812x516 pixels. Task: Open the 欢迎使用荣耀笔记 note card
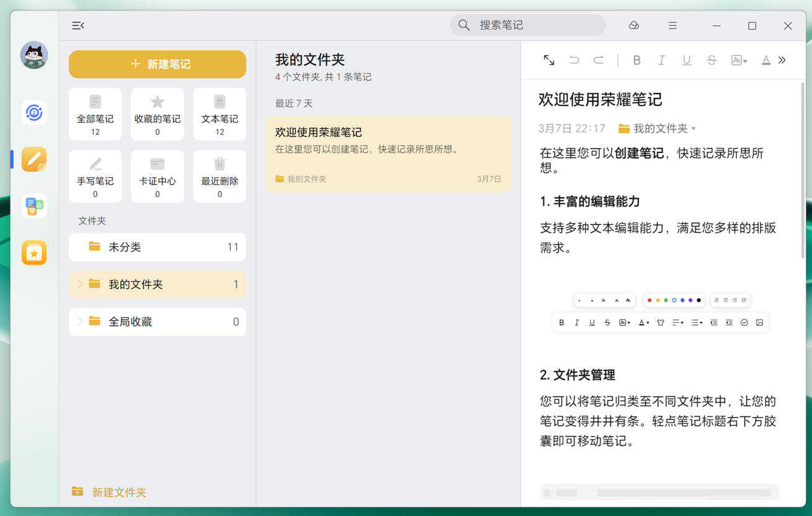coord(388,154)
